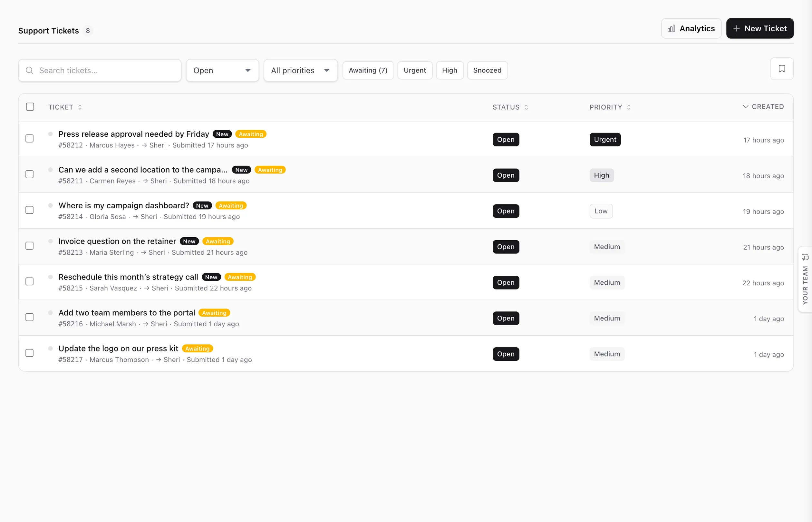This screenshot has height=522, width=812.
Task: Click the Low priority badge
Action: [601, 211]
